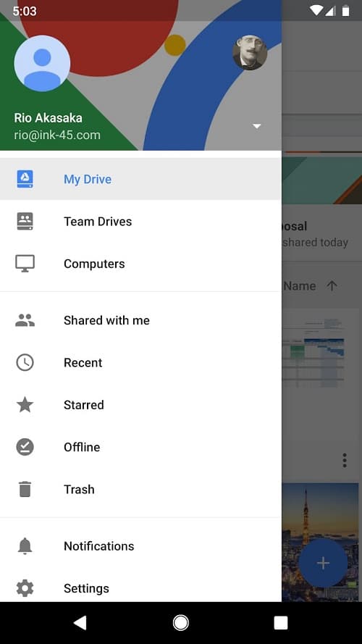Open Settings
362x644 pixels.
pyautogui.click(x=140, y=588)
